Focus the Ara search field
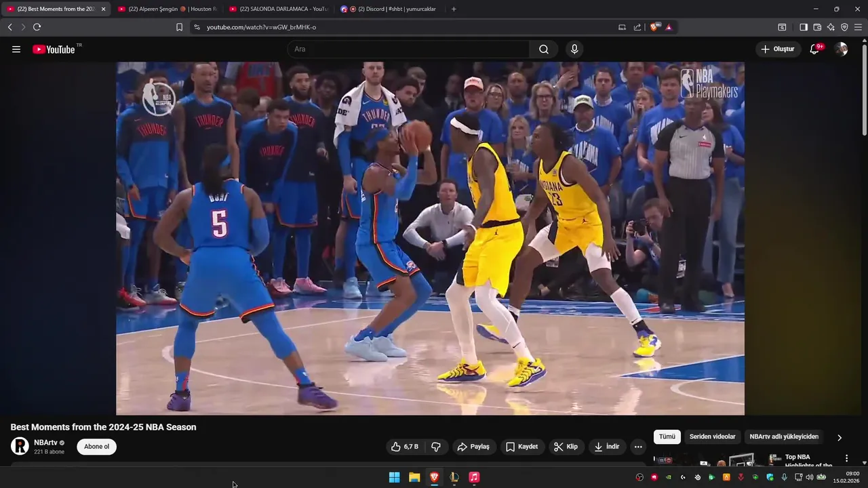The image size is (868, 488). (409, 49)
